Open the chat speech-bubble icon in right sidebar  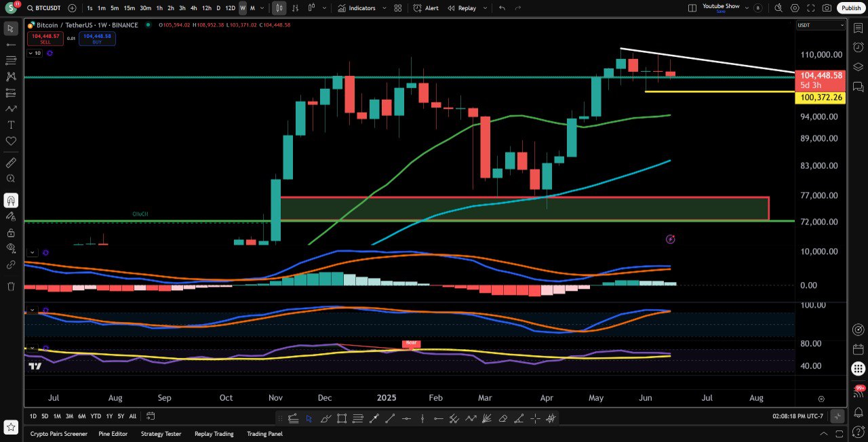(x=858, y=87)
